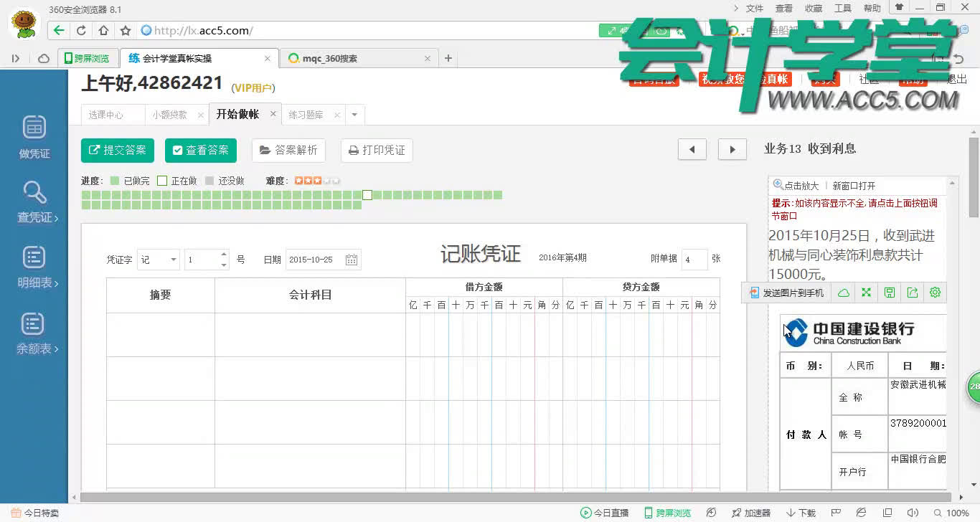Select the highlighted progress square in progress grid
Image resolution: width=980 pixels, height=522 pixels.
coord(367,194)
